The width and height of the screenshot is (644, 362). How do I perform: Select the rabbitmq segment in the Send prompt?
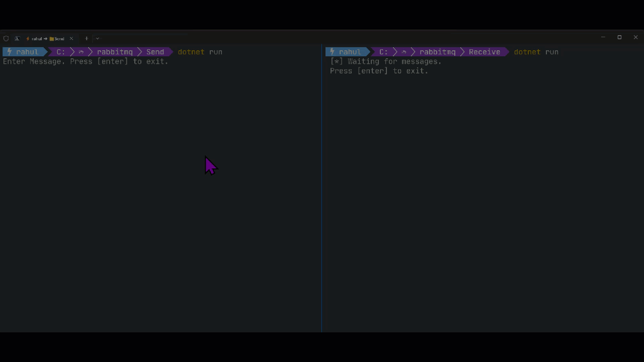(115, 52)
